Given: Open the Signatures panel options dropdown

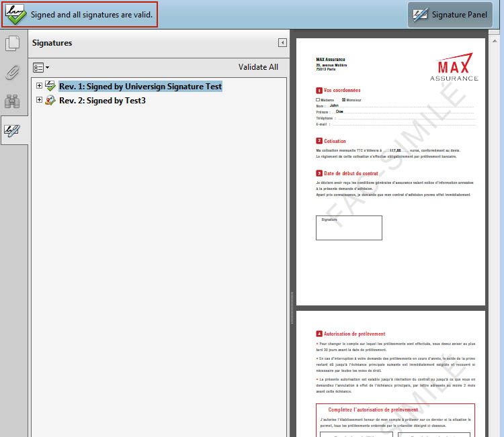Looking at the screenshot, I should click(x=40, y=68).
